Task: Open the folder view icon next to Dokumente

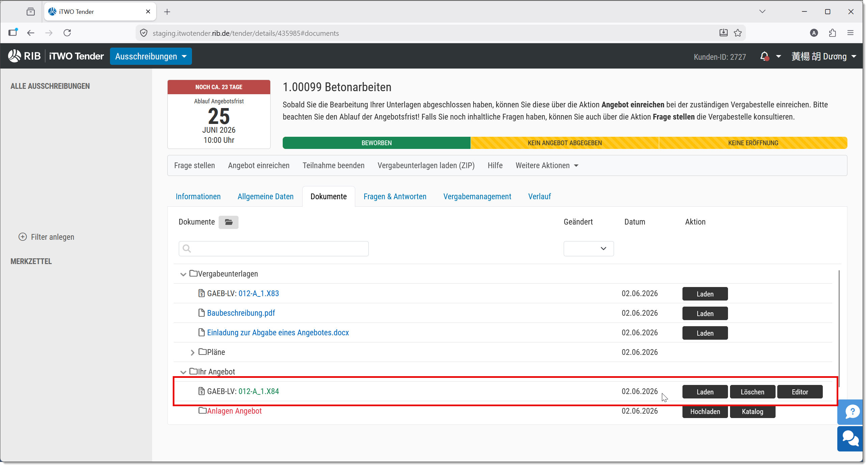Action: [228, 222]
